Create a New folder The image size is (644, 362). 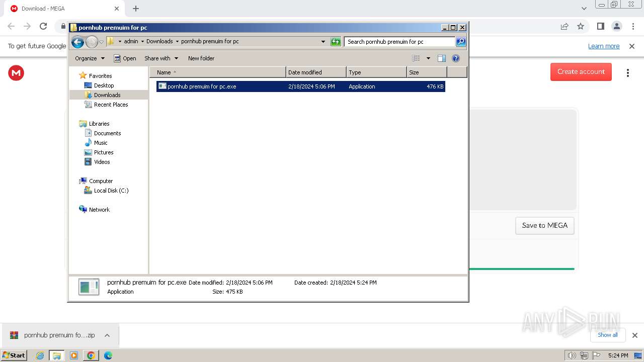click(x=201, y=58)
